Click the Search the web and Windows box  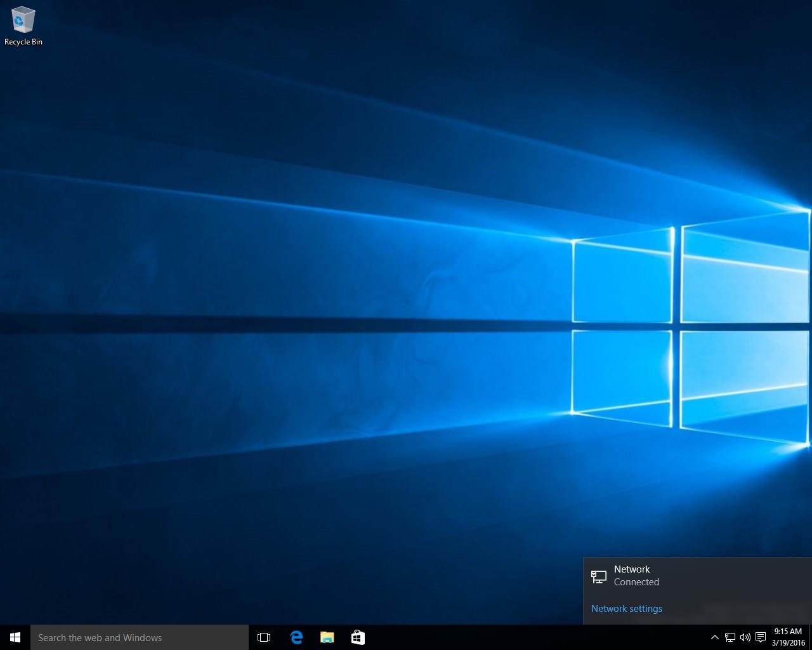(x=140, y=637)
